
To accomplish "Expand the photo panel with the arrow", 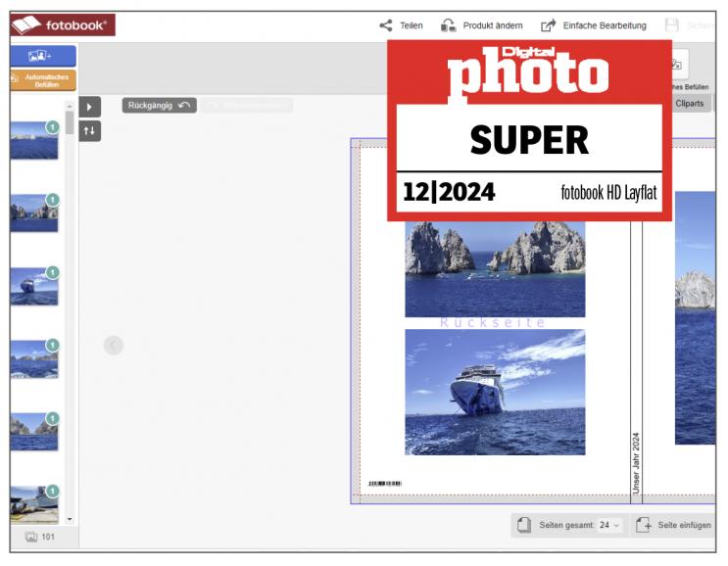I will click(89, 107).
